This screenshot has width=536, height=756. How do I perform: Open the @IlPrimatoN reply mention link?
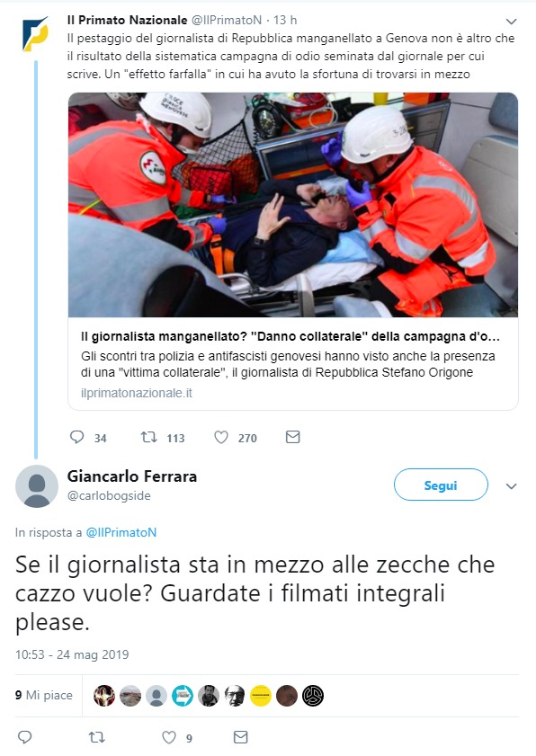point(121,532)
